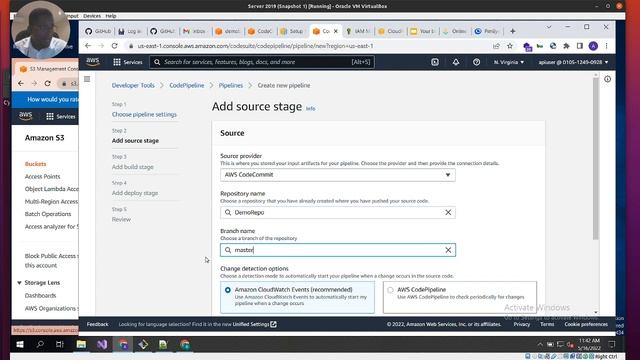
Task: Close the active CodePipeline tab
Action: (x=336, y=31)
